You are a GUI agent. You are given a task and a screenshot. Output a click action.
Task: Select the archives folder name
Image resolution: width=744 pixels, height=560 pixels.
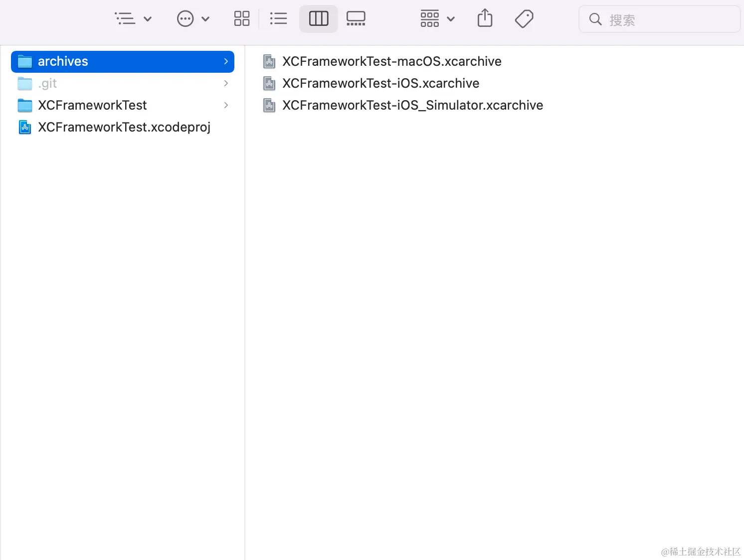[x=63, y=61]
